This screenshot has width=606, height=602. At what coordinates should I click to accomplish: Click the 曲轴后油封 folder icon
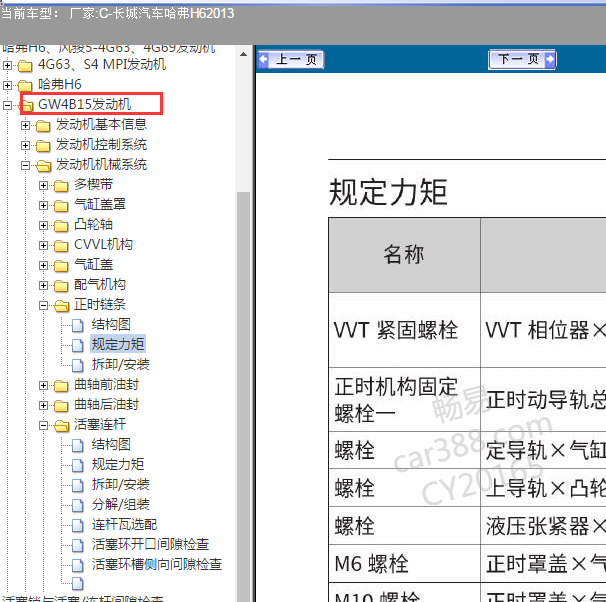click(x=61, y=406)
